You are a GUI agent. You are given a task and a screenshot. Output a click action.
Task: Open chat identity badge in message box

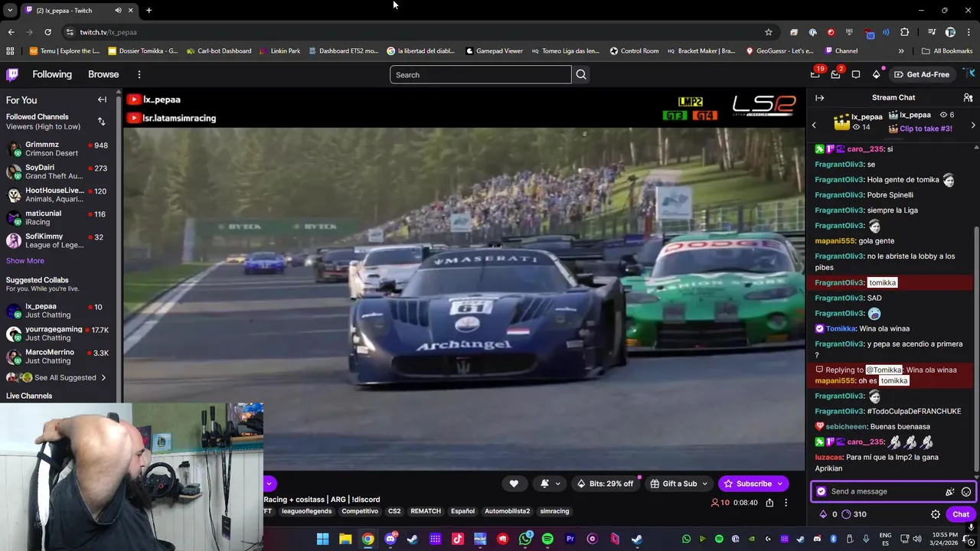pos(822,491)
